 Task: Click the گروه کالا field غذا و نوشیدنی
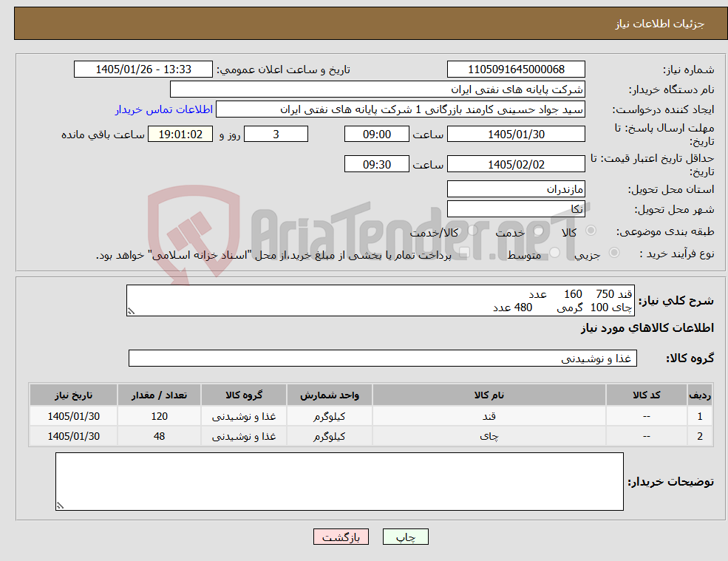pyautogui.click(x=383, y=358)
